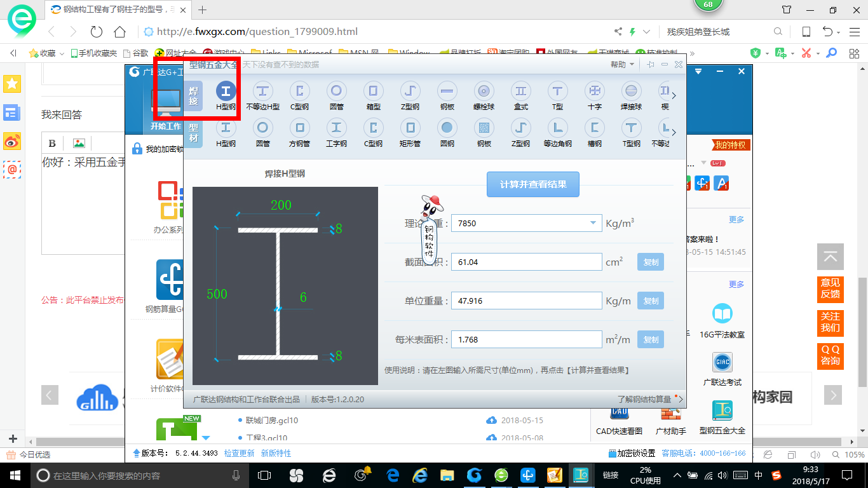Click the taskbar search box
This screenshot has height=488, width=868.
pos(140,475)
